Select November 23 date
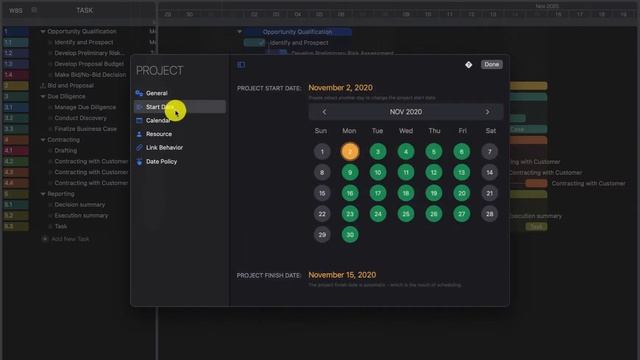This screenshot has height=360, width=640. coord(350,214)
